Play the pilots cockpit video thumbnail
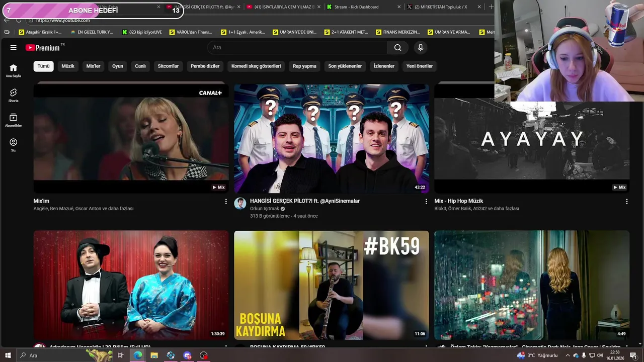 point(332,138)
